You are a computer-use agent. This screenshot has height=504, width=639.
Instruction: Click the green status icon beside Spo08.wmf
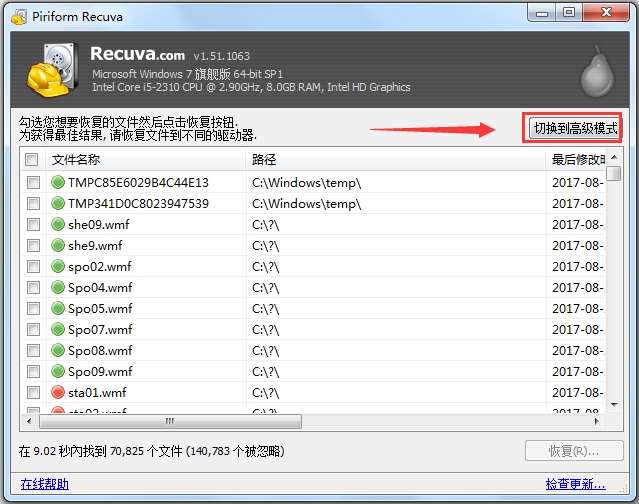[58, 350]
